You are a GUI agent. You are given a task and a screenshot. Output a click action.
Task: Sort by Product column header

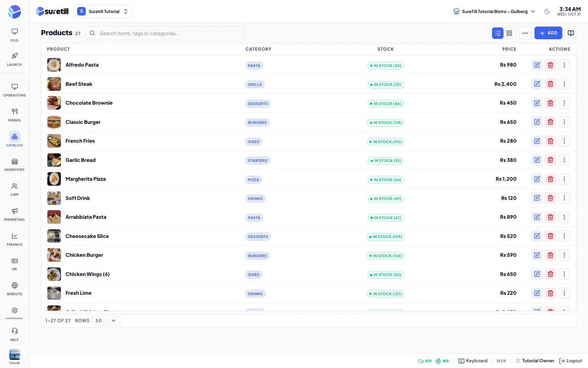coord(58,49)
